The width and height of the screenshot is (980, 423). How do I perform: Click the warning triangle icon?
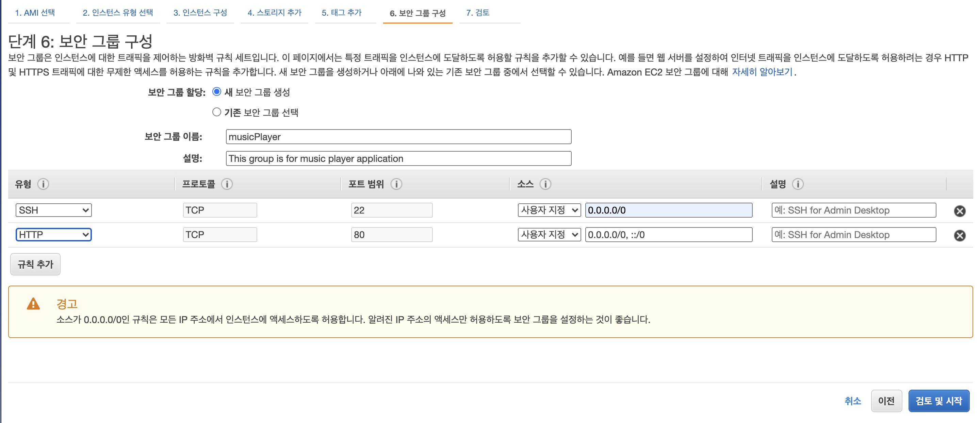(x=33, y=304)
